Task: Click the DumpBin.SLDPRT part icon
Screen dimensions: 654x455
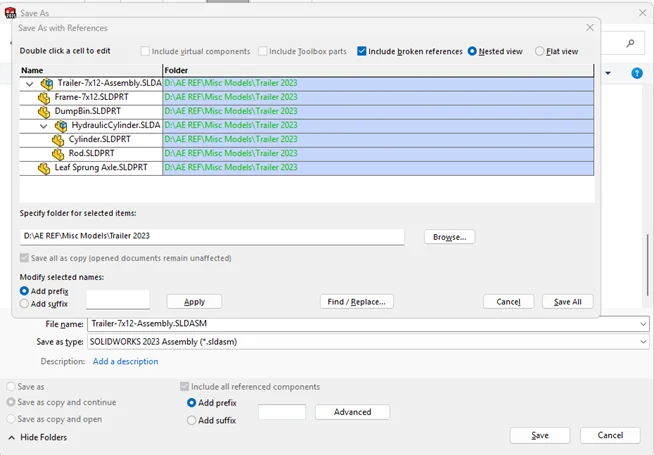Action: click(x=44, y=112)
